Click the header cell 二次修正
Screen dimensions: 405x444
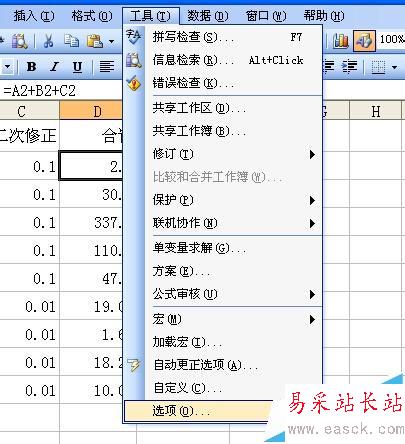point(29,136)
